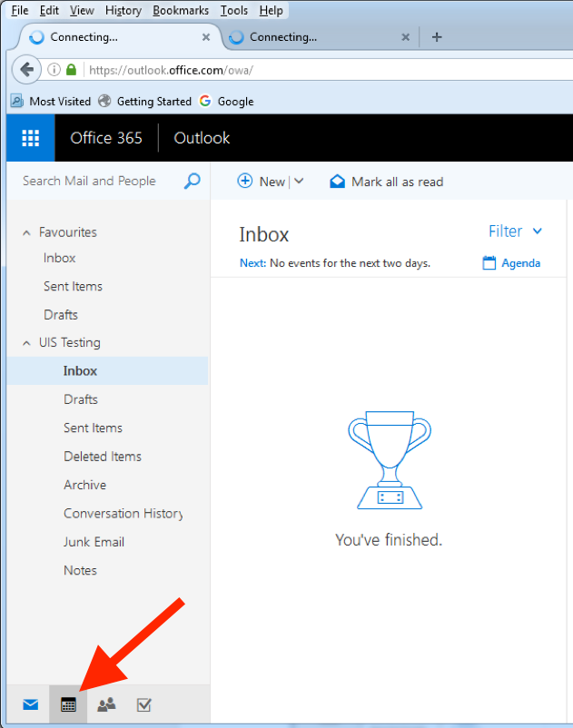
Task: Close the second Connecting tab
Action: 405,37
